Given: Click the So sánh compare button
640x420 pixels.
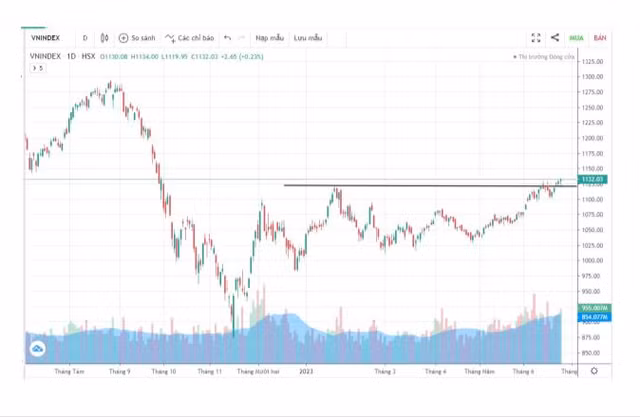Looking at the screenshot, I should (137, 38).
